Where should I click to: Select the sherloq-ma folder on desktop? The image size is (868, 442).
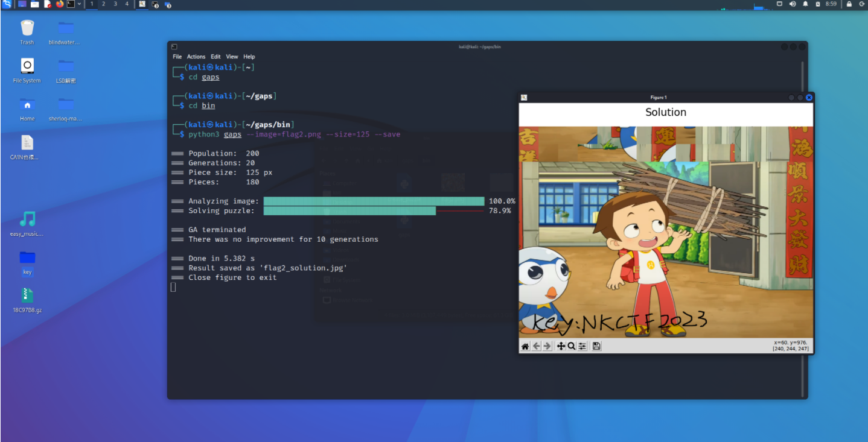[x=65, y=109]
